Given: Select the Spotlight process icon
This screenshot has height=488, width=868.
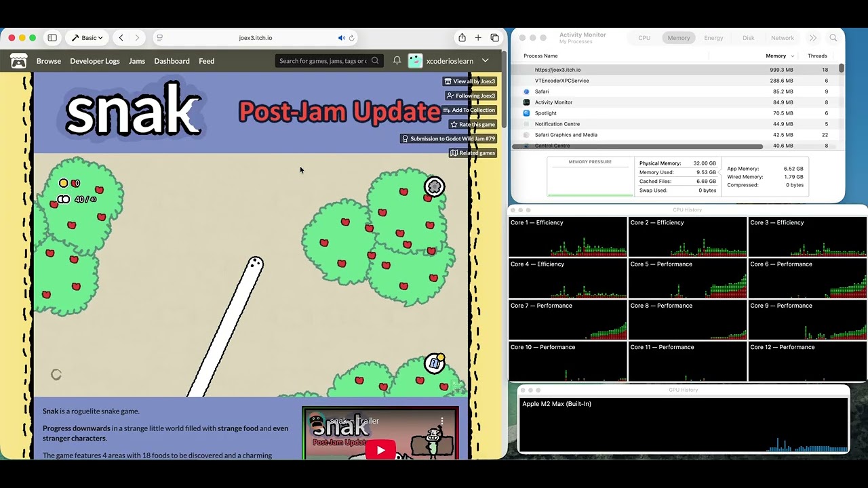Looking at the screenshot, I should point(526,113).
